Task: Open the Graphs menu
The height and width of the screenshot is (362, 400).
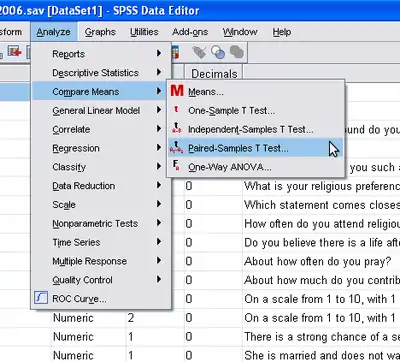Action: pyautogui.click(x=100, y=32)
